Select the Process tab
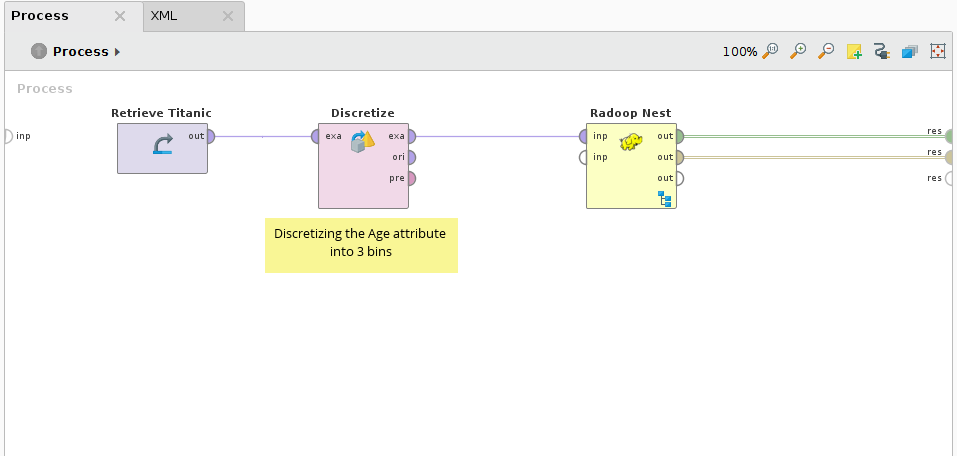This screenshot has width=957, height=456. 40,16
